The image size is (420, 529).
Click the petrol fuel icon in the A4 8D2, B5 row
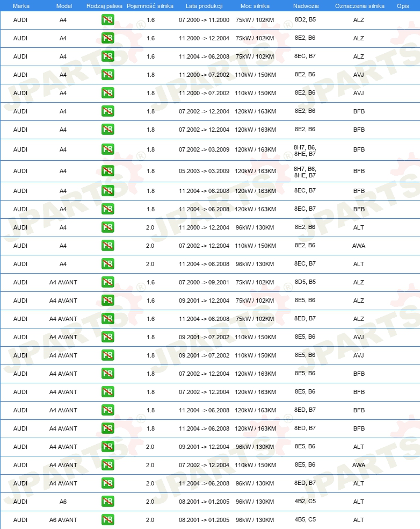tap(107, 20)
